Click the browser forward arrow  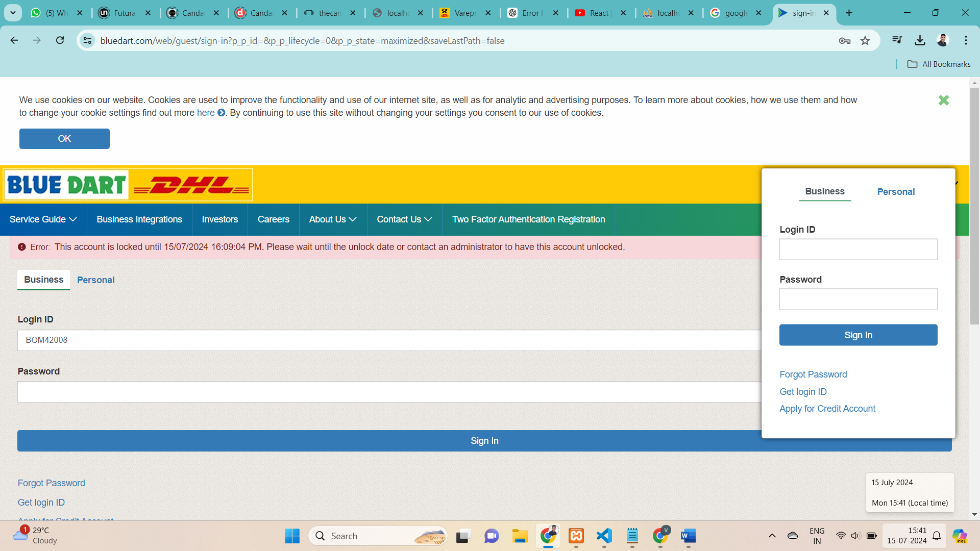click(37, 40)
